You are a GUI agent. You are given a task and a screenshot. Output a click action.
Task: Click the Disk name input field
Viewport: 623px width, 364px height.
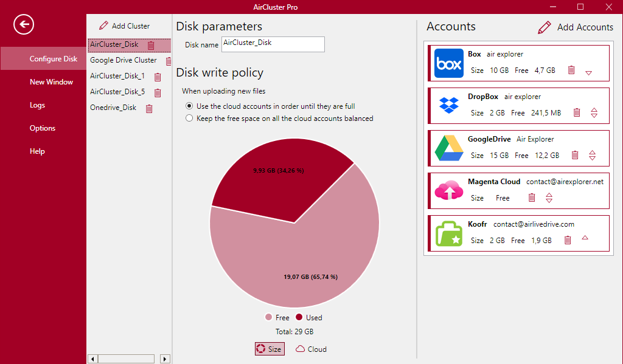(273, 44)
